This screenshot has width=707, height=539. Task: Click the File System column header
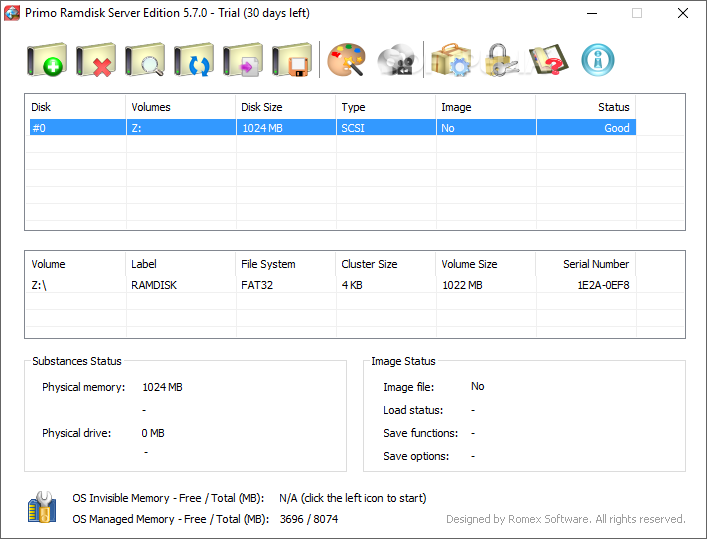(286, 264)
